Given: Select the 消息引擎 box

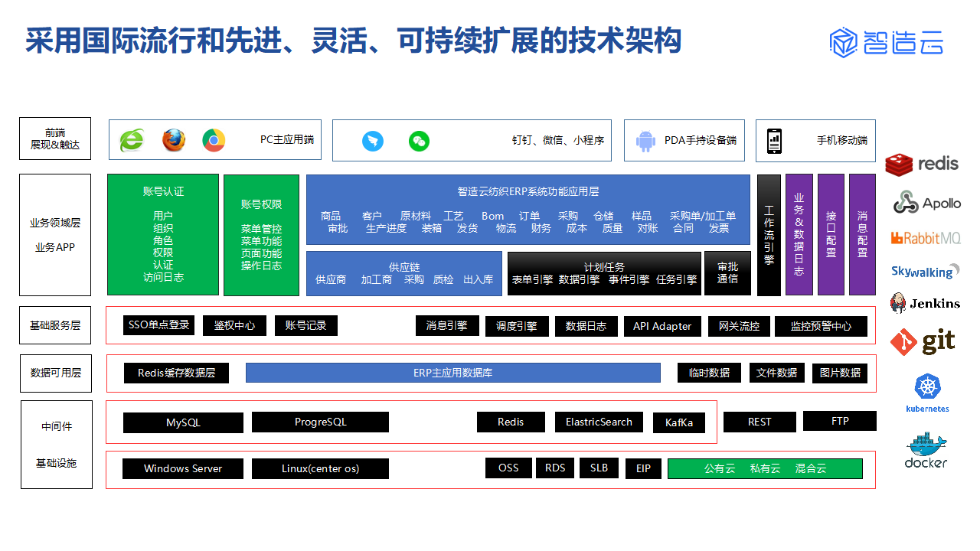Looking at the screenshot, I should [x=447, y=325].
